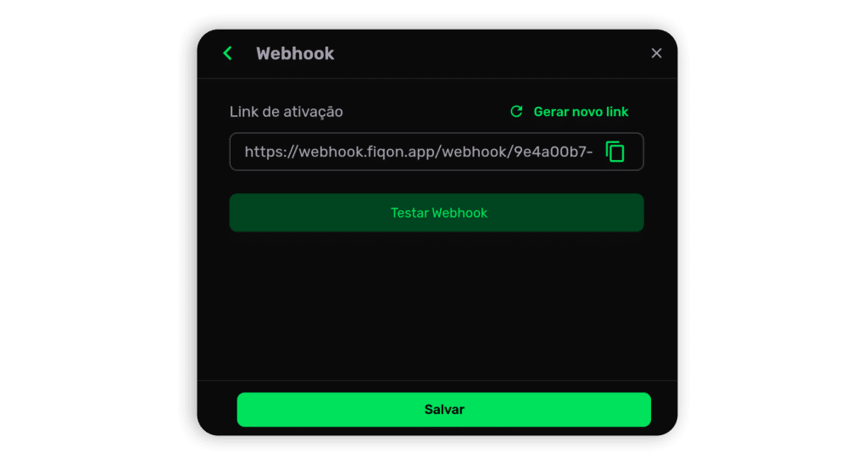Go back using the green arrow
Screen dimensions: 868x470
[x=227, y=53]
